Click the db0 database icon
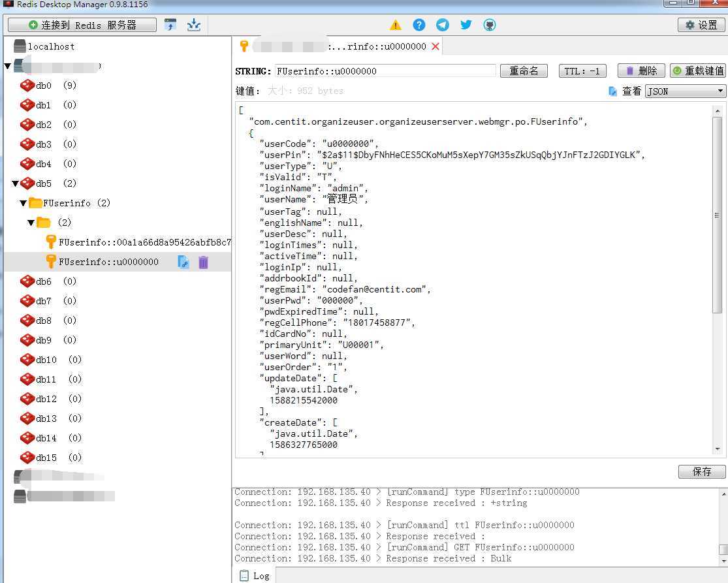728x583 pixels. point(27,86)
